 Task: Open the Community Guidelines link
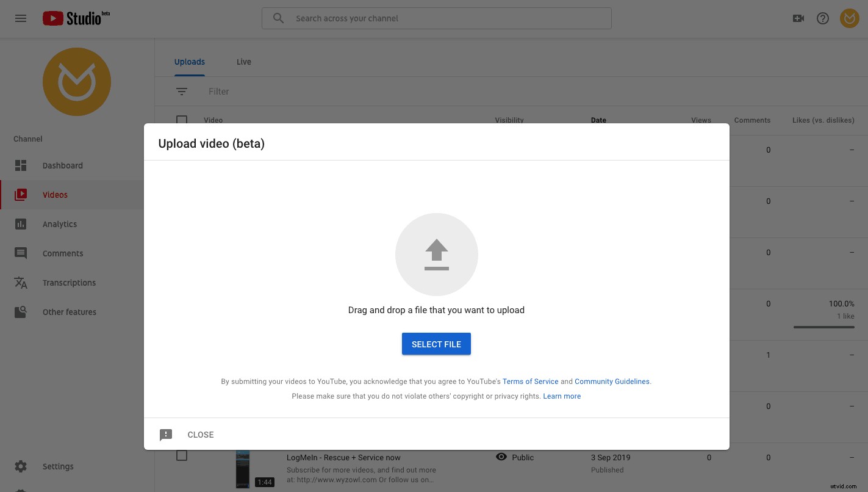(612, 382)
